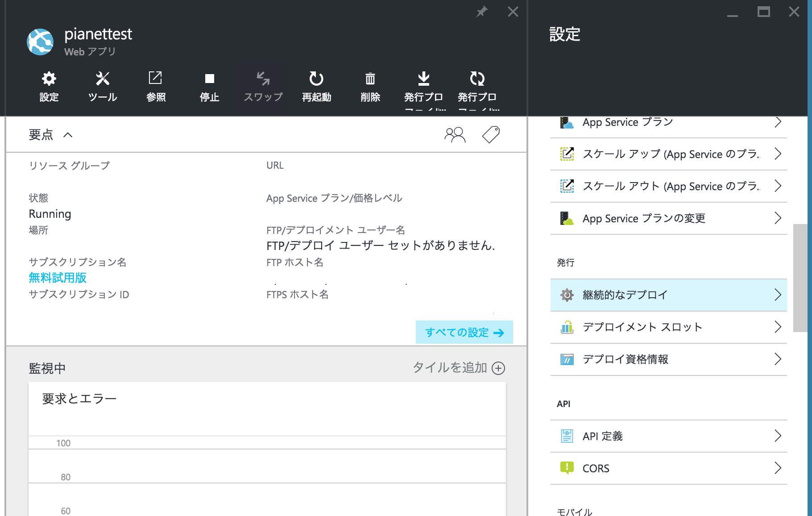812x516 pixels.
Task: Expand the CORS row chevron
Action: pyautogui.click(x=778, y=468)
